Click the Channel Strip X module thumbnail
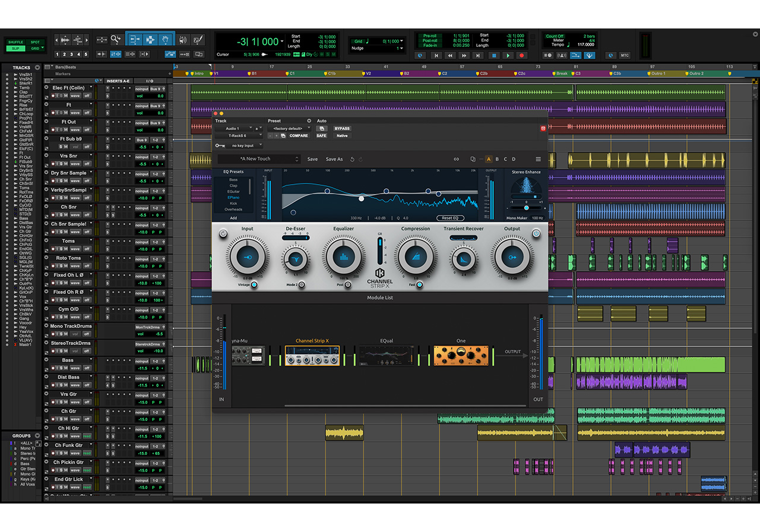 [x=312, y=356]
